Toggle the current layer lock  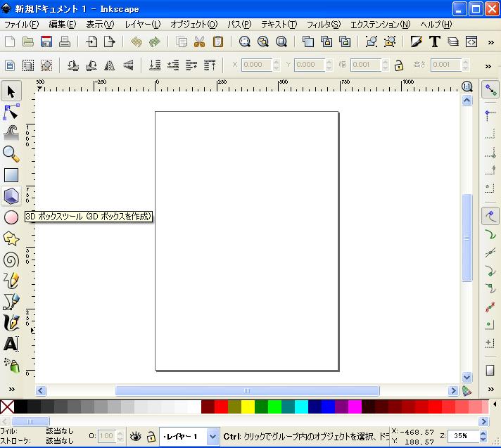[x=150, y=437]
